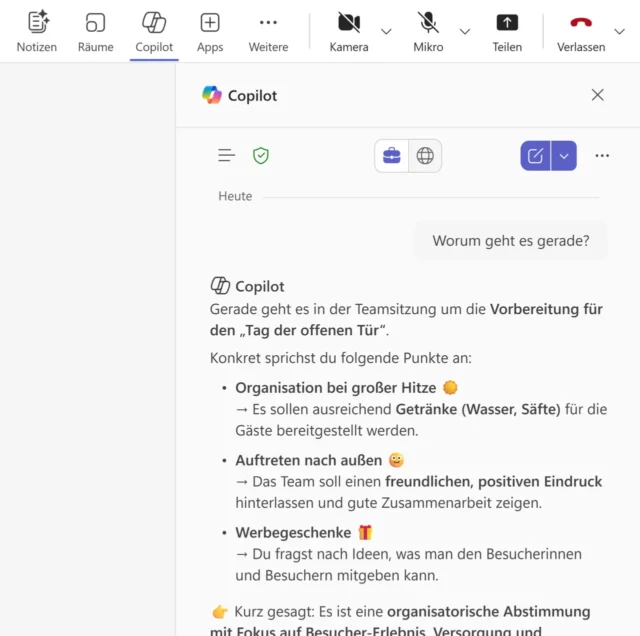640x636 pixels.
Task: Expand microphone options chevron
Action: click(x=465, y=31)
